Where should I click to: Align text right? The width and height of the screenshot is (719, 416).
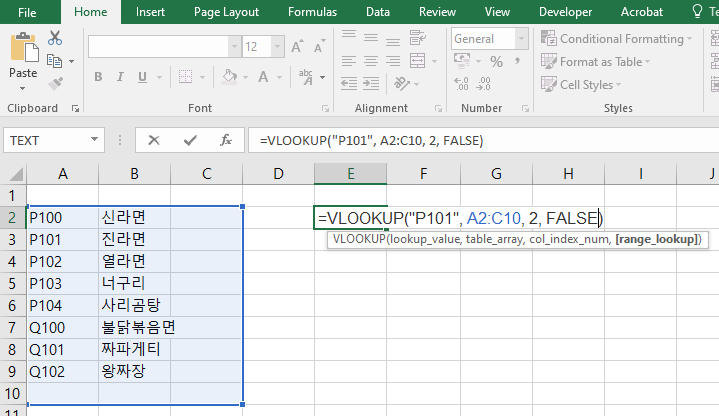[393, 61]
